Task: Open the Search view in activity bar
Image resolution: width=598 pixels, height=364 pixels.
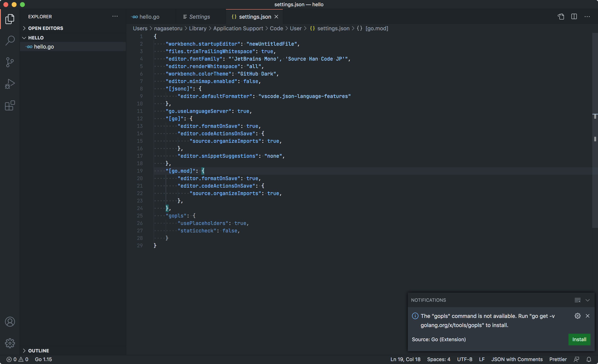Action: click(10, 40)
